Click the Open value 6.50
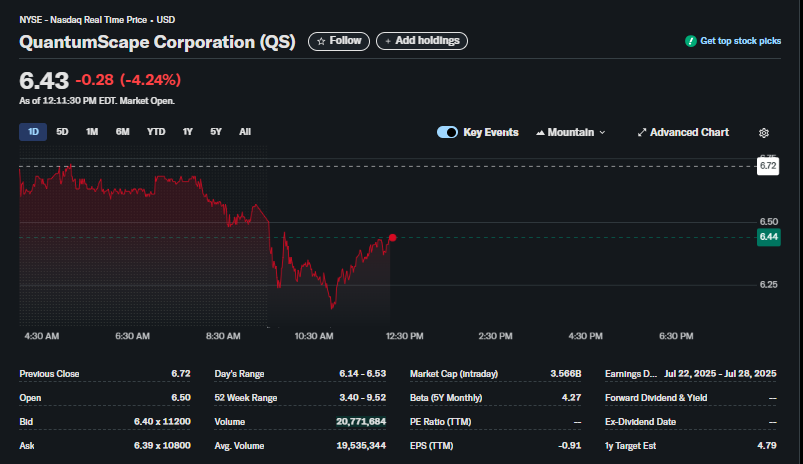This screenshot has width=803, height=464. click(181, 397)
